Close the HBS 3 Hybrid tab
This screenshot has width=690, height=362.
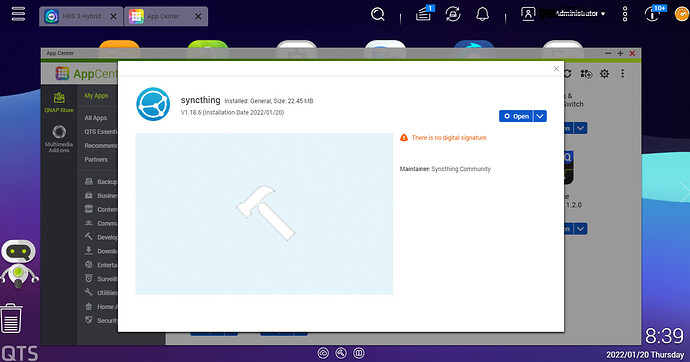[x=114, y=16]
